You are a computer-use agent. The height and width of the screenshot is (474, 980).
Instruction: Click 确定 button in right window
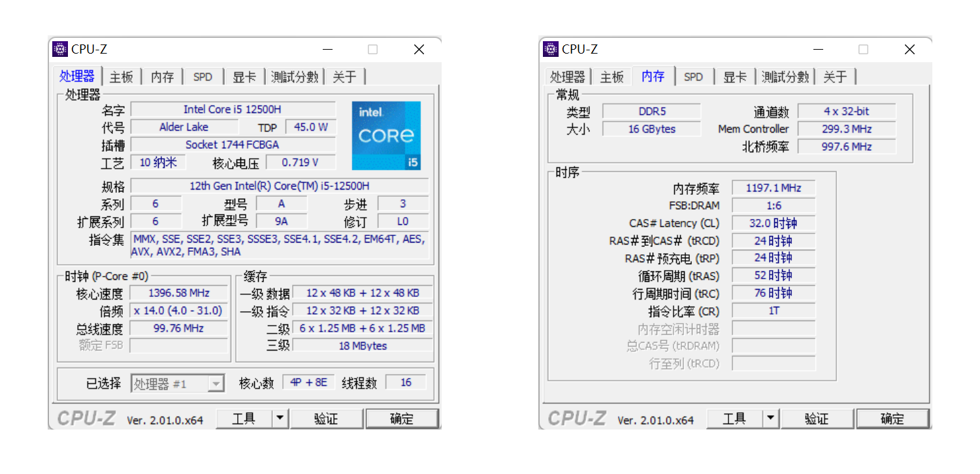tap(892, 418)
